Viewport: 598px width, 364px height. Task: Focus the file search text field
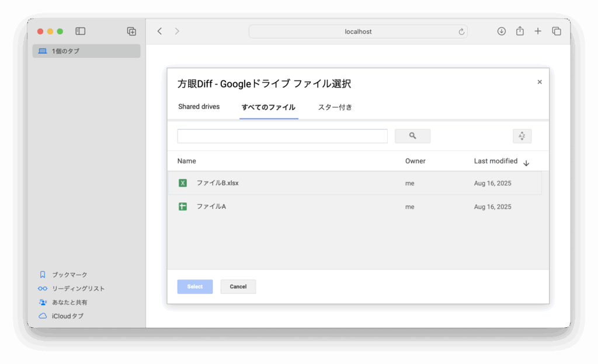(282, 136)
